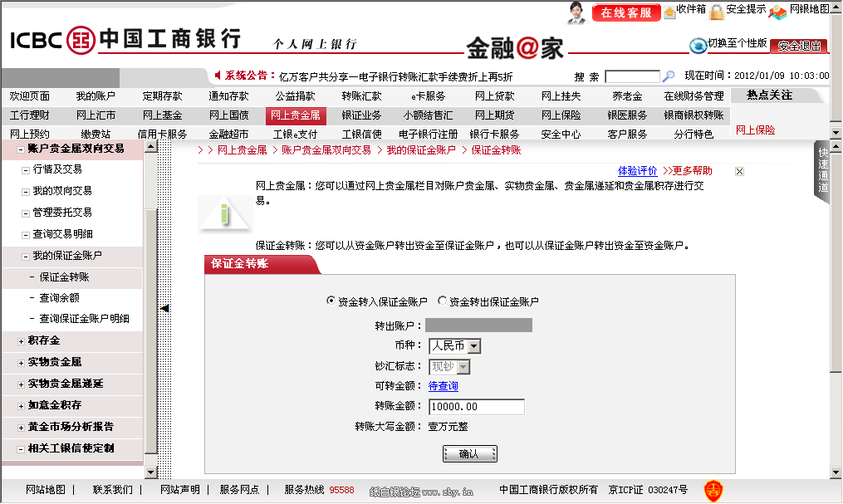
Task: Select 查询保证金账户明细 in sidebar
Action: coord(84,319)
